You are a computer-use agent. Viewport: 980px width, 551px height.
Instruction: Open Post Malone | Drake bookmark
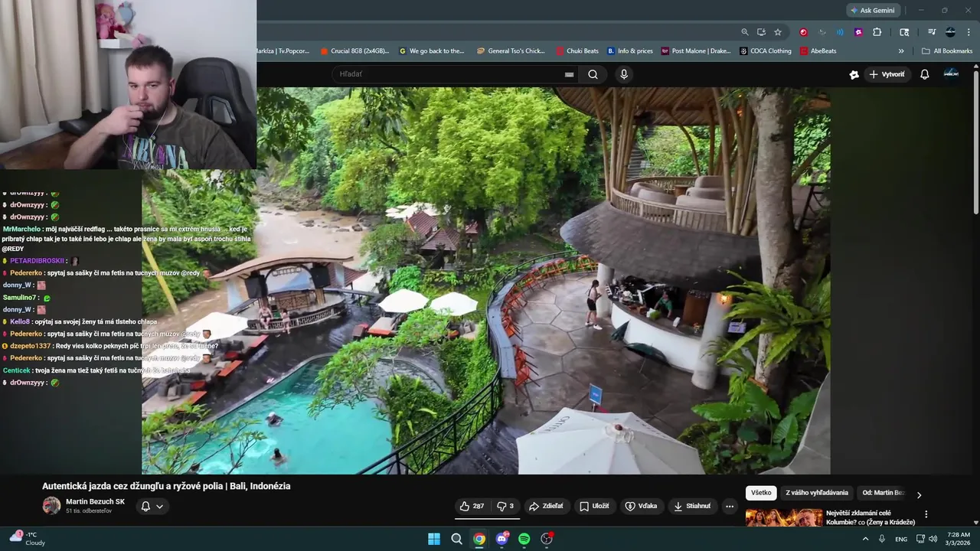(695, 51)
